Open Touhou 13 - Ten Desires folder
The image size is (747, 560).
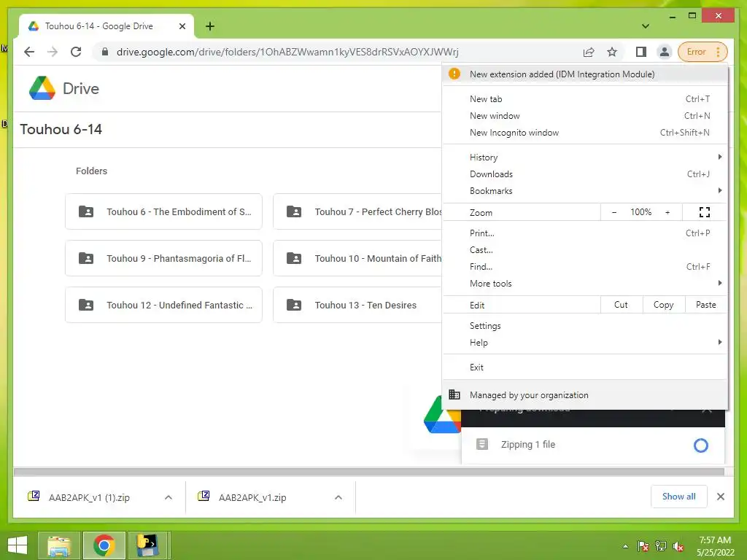click(x=357, y=305)
